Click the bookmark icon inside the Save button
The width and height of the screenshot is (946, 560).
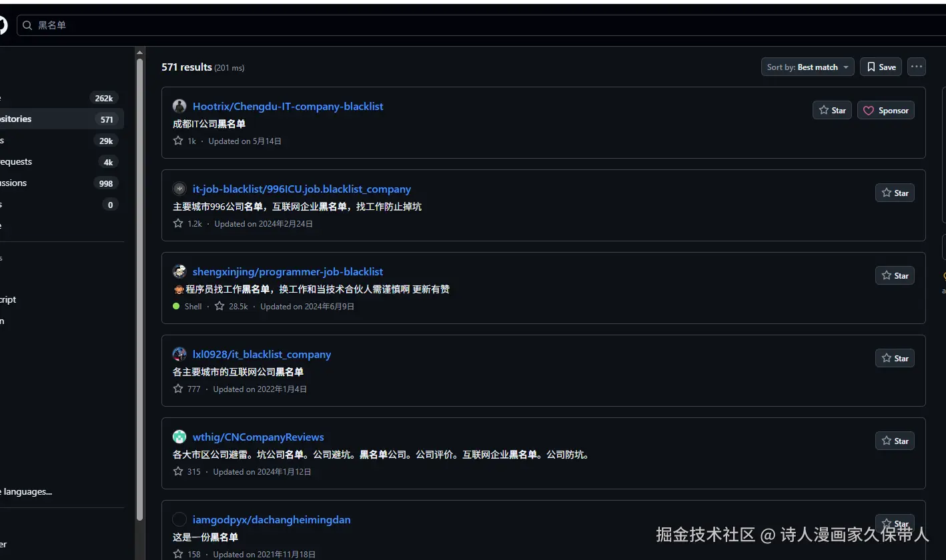point(870,67)
